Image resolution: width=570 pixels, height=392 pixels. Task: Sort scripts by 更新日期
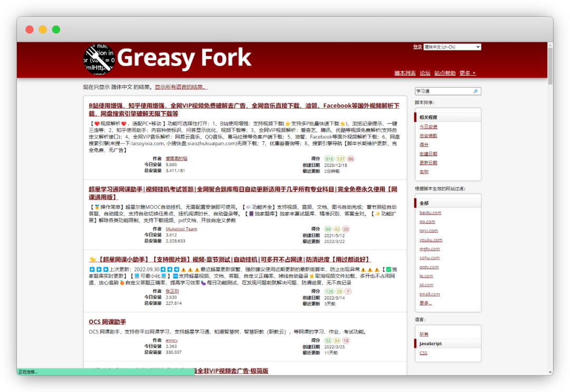[428, 162]
